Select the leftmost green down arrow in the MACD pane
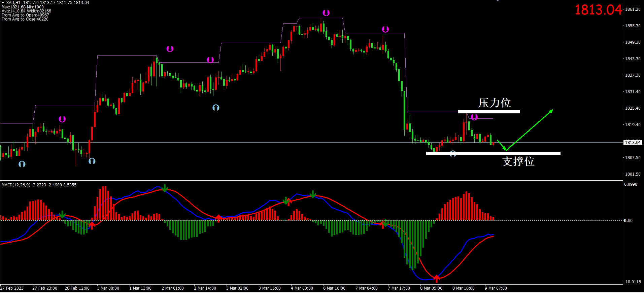The width and height of the screenshot is (644, 293). 62,215
